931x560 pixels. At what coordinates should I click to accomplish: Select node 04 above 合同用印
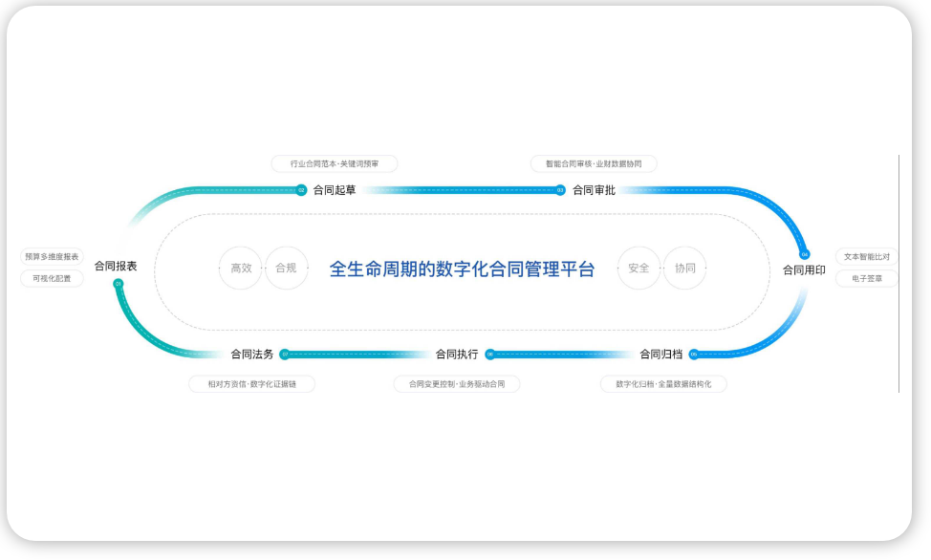[805, 254]
